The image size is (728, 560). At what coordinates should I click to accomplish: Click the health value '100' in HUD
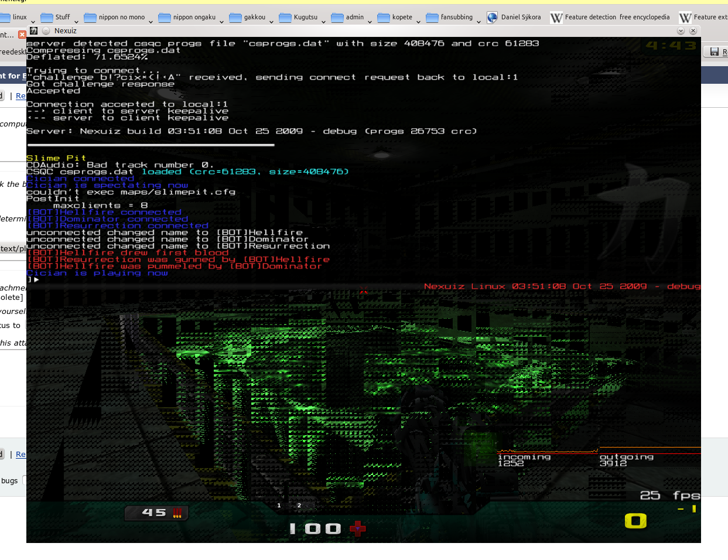(315, 529)
